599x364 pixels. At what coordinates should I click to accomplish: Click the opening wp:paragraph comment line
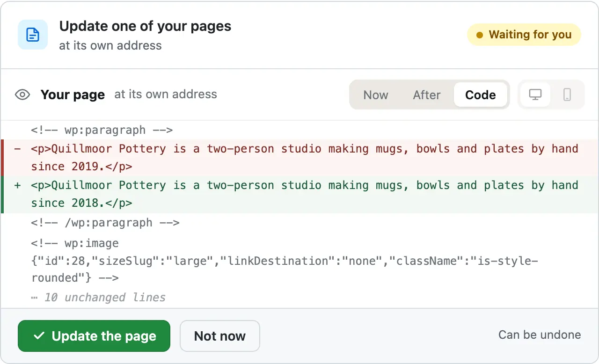tap(102, 130)
